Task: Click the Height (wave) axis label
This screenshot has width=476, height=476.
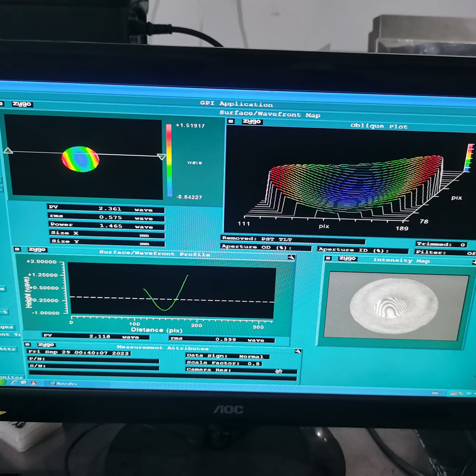Action: (x=28, y=292)
